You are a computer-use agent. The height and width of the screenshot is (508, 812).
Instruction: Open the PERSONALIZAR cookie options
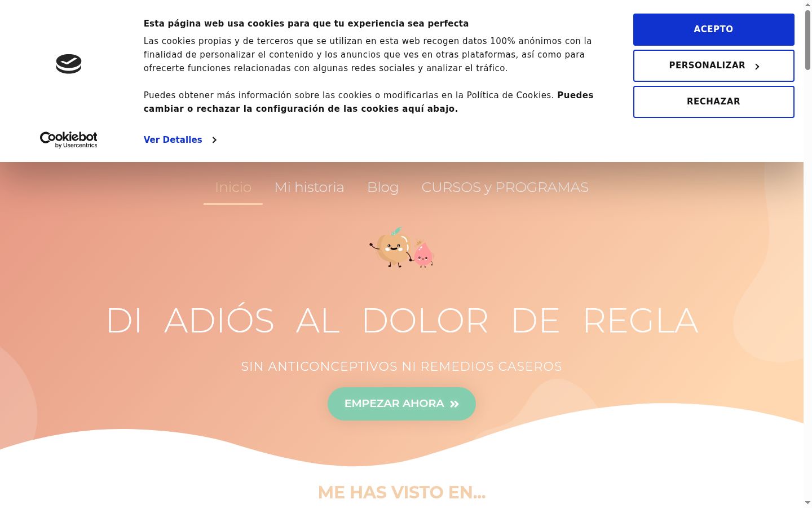(x=713, y=65)
